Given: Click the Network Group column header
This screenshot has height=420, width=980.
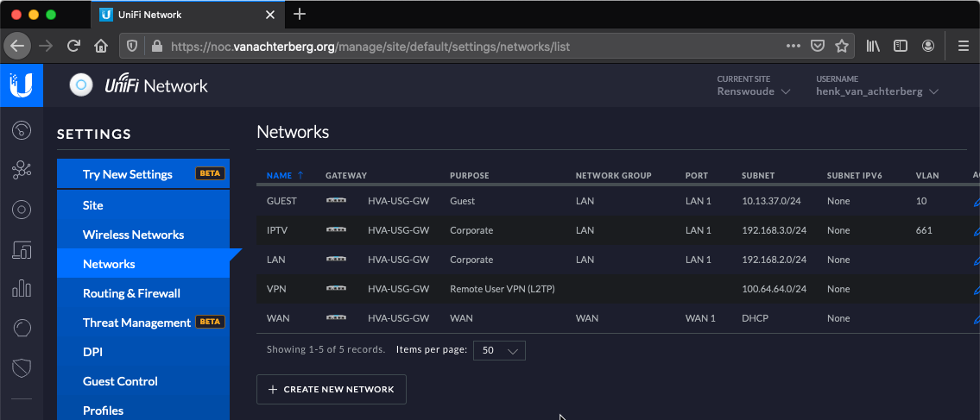Looking at the screenshot, I should click(613, 175).
